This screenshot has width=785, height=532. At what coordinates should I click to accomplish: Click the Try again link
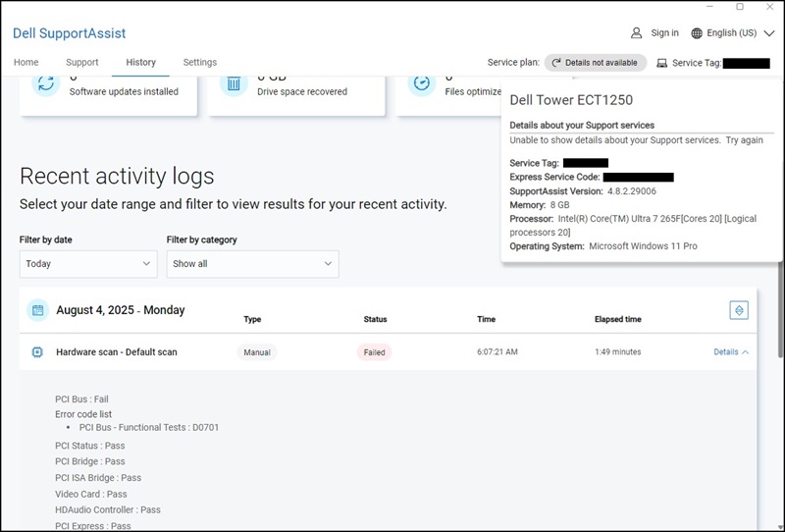click(744, 140)
